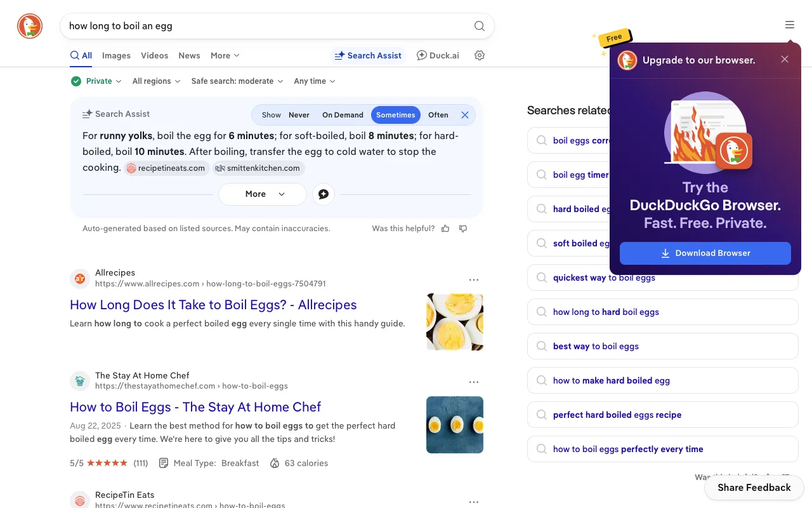Screen dimensions: 812x508
Task: Switch to the Images tab
Action: pos(117,55)
